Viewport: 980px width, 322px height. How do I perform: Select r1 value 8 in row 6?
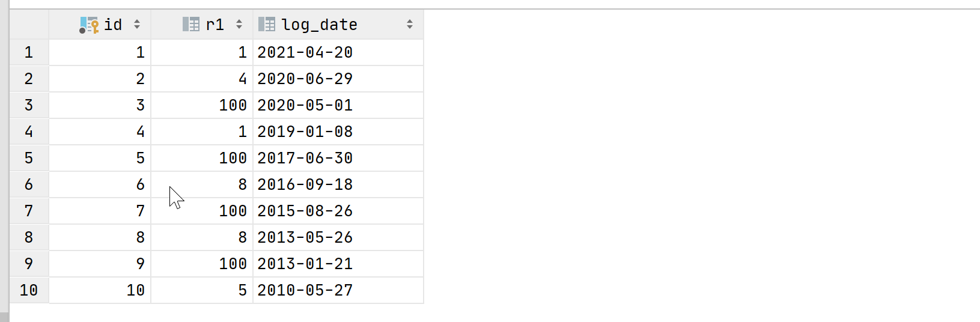202,184
